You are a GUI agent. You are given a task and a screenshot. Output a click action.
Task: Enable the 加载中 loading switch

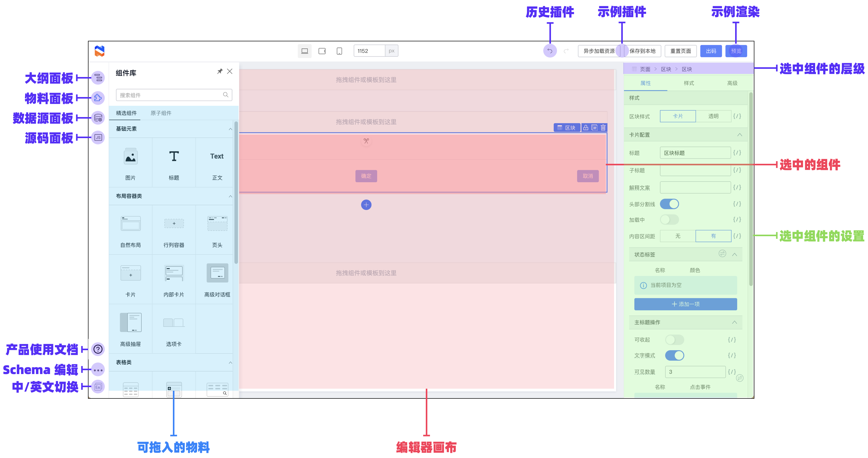(x=669, y=220)
